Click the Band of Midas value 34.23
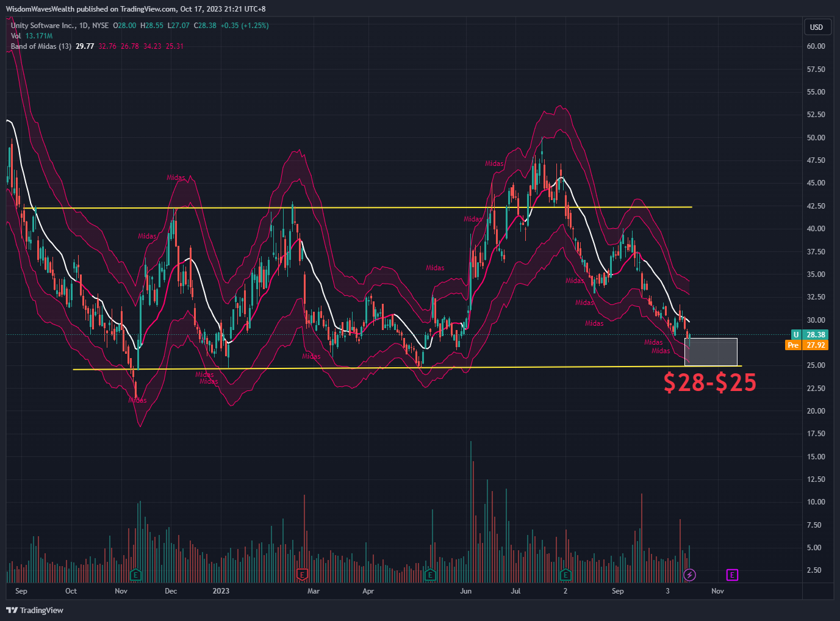Screen dimensions: 840x621 (153, 46)
